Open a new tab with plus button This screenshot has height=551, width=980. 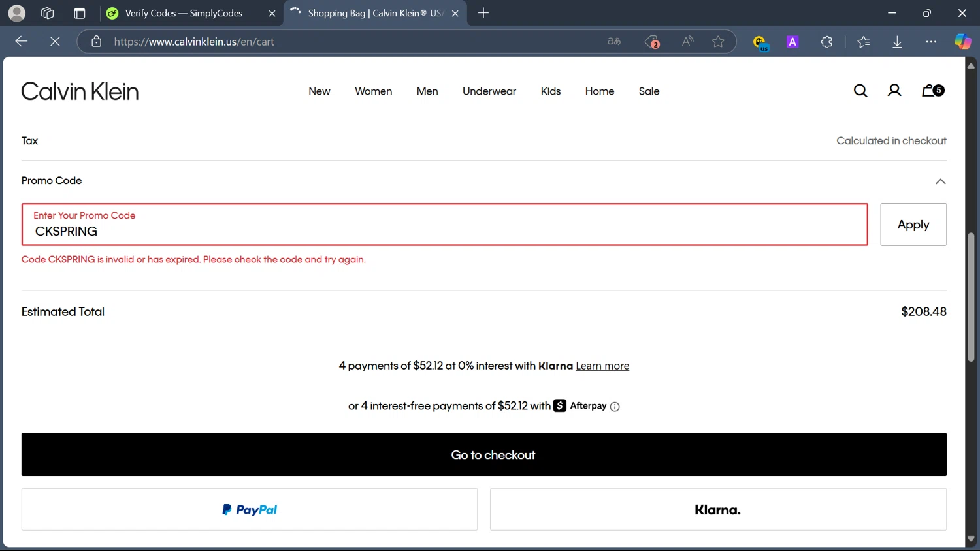[x=483, y=13]
